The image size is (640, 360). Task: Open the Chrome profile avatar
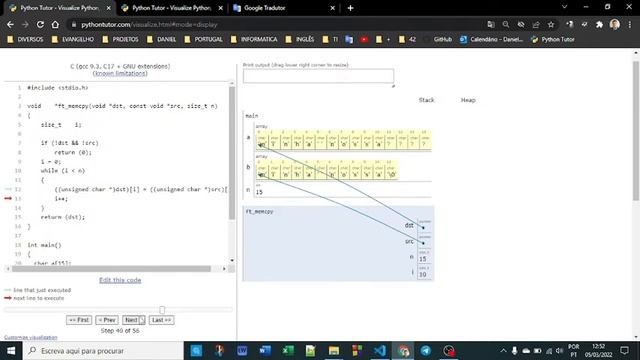615,24
